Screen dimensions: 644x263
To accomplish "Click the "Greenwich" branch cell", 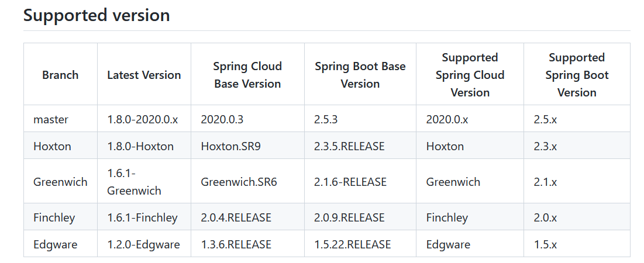I will (60, 182).
